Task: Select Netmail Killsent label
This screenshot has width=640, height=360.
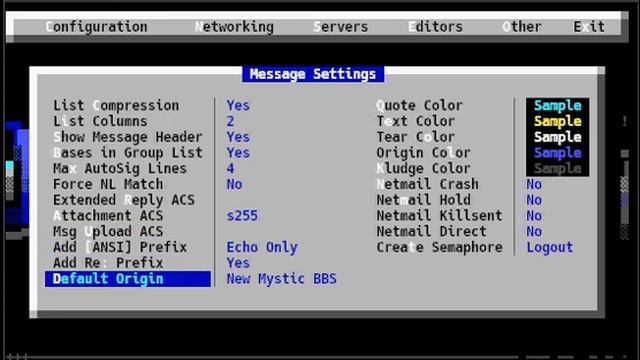Action: [x=439, y=216]
